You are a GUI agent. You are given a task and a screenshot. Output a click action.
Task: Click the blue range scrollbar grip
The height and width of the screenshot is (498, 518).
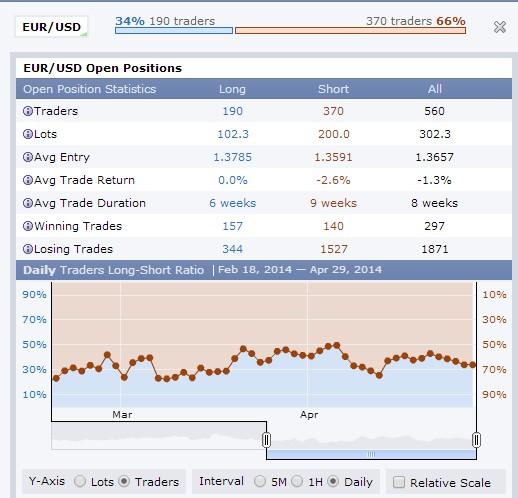click(x=371, y=454)
